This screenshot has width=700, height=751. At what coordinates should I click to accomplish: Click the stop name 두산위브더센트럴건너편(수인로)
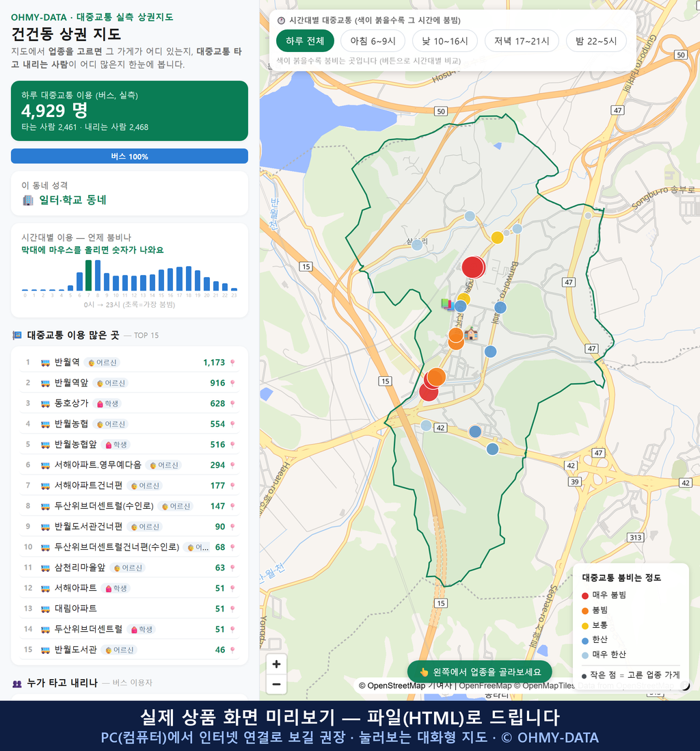pos(117,547)
